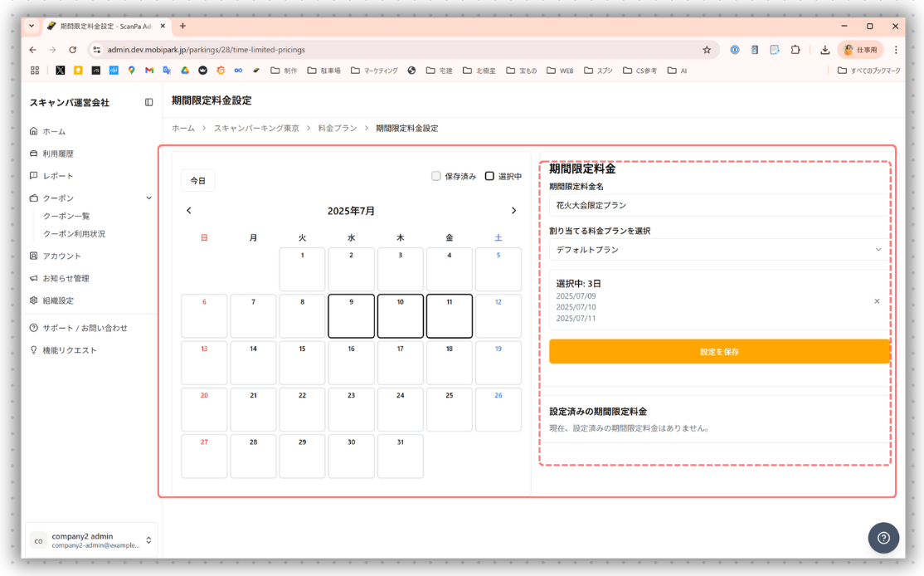Toggle the 選択中 checkbox
The image size is (924, 576).
point(489,176)
